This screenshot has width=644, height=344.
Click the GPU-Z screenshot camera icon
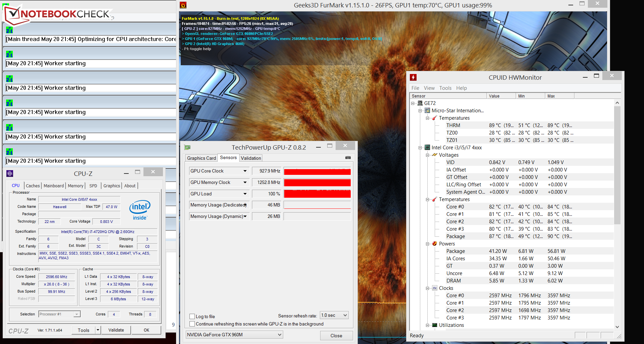(x=348, y=157)
